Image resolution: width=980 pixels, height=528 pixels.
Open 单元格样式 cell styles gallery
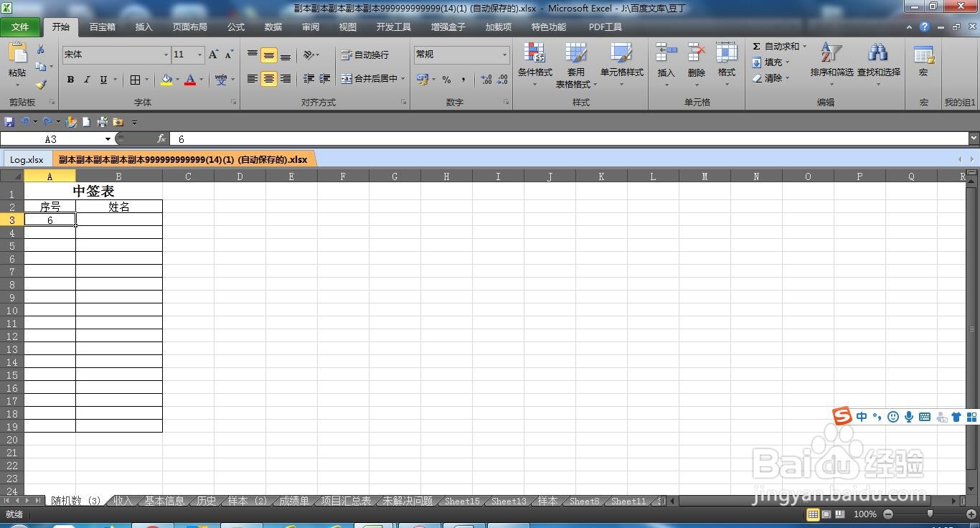coord(621,65)
